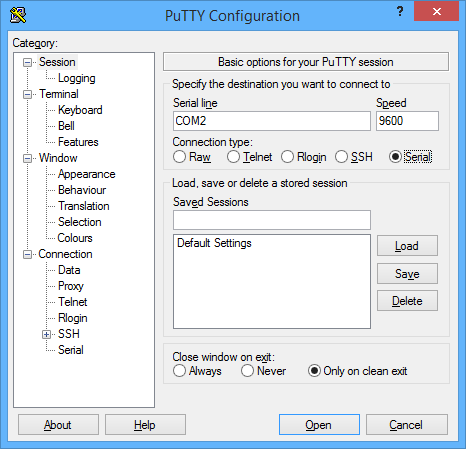The width and height of the screenshot is (466, 449).
Task: Click the PuTTY icon in the title bar
Action: coord(18,15)
